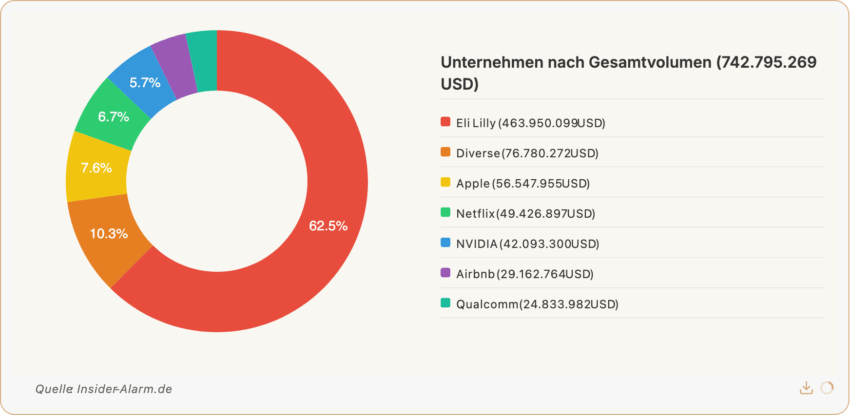Click the teal Qualcomm legend marker

pos(446,303)
